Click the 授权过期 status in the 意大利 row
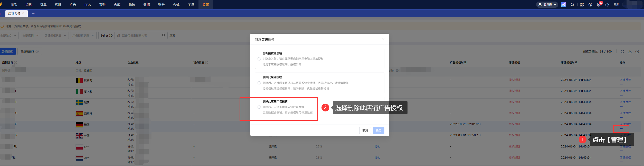644x166 pixels. coord(514,91)
